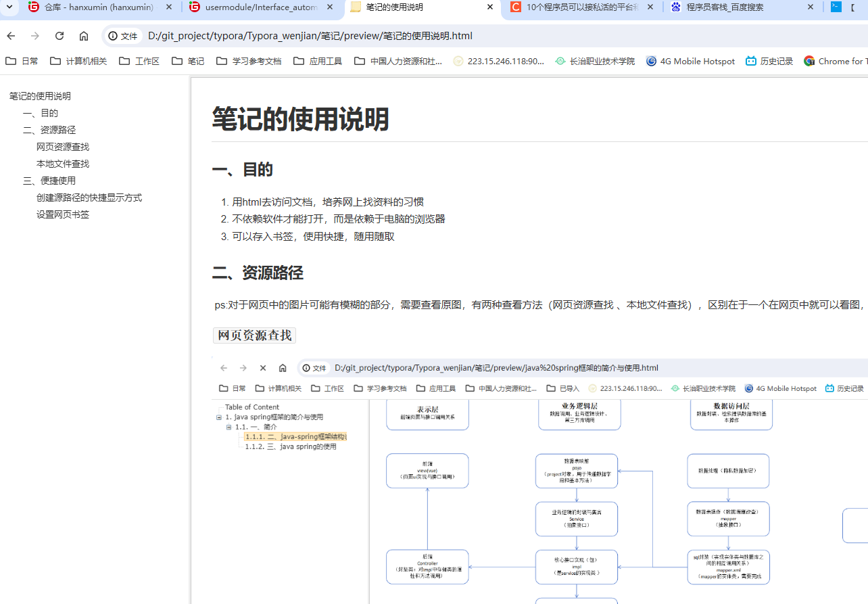The height and width of the screenshot is (604, 868).
Task: Open the 工作区 bookmark folder
Action: pos(139,61)
